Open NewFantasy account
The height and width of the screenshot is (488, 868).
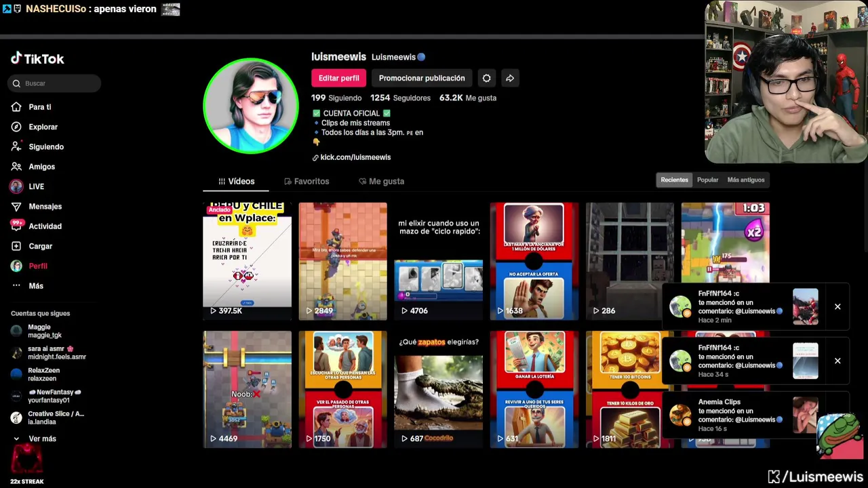click(x=46, y=396)
